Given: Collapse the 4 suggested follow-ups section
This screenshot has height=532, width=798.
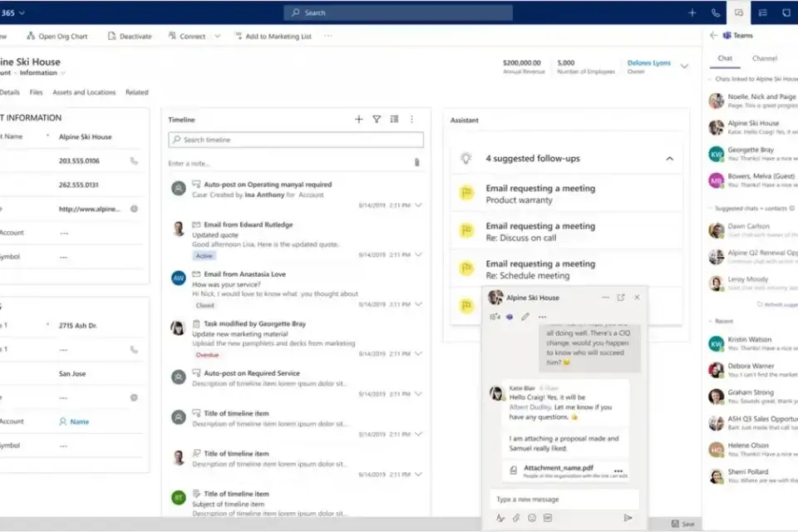Looking at the screenshot, I should [669, 158].
